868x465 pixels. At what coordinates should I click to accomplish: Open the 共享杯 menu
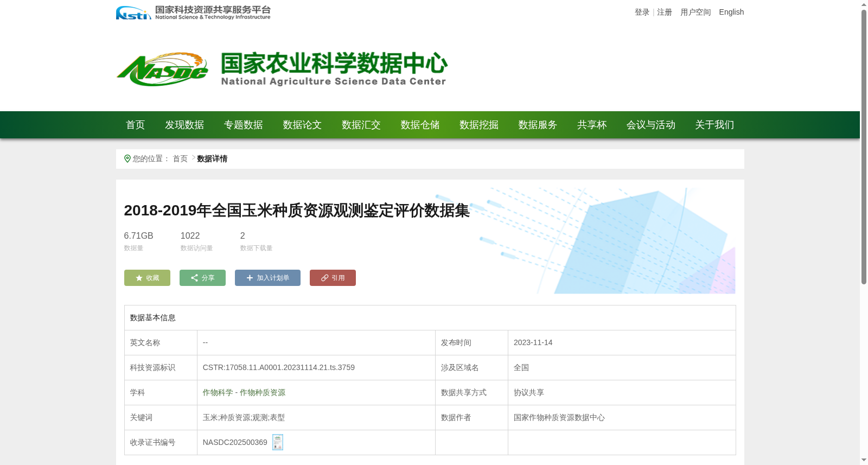tap(592, 125)
